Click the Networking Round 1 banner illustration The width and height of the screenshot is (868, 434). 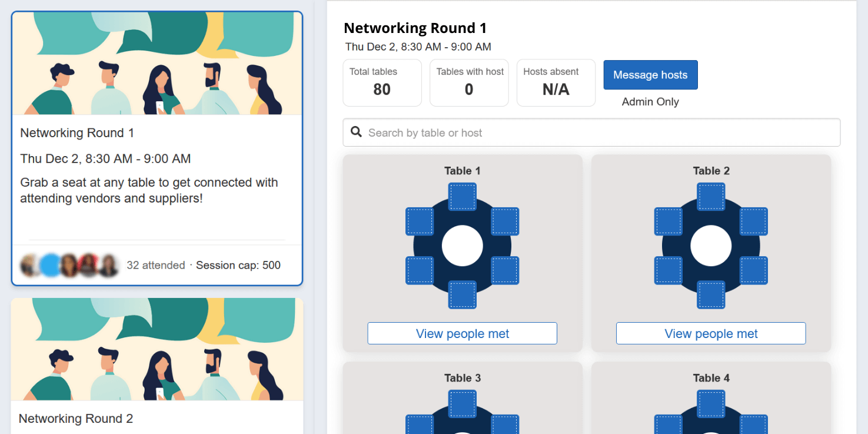click(157, 62)
